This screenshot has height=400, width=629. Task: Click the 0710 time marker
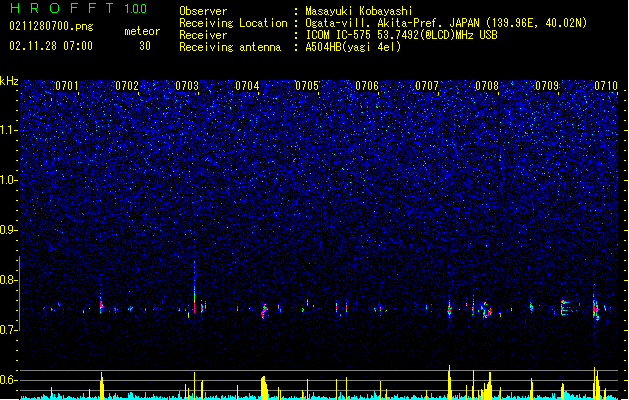click(x=606, y=86)
